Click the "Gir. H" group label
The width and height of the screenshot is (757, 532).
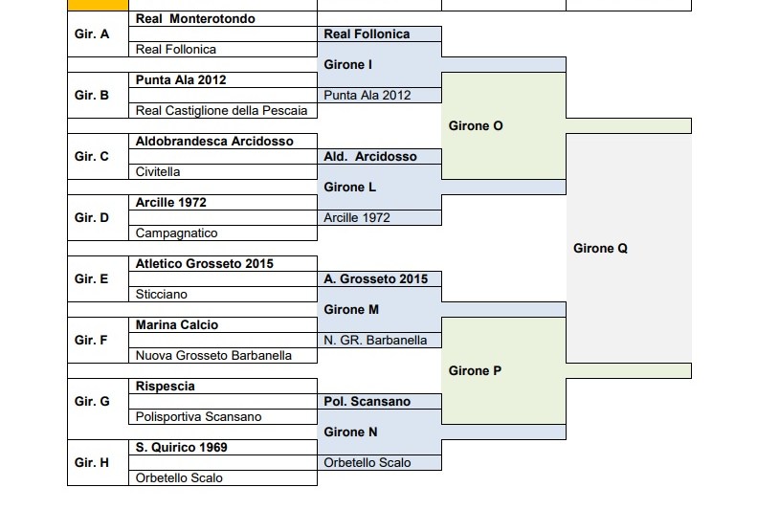(x=92, y=463)
